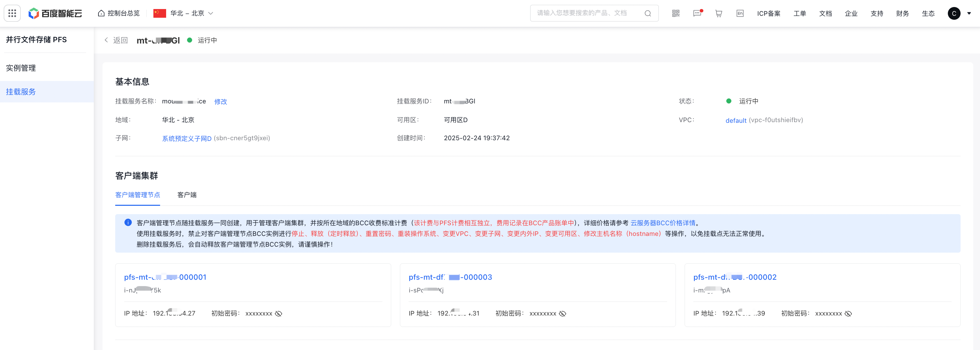Click 修改 to edit service name

(x=221, y=101)
